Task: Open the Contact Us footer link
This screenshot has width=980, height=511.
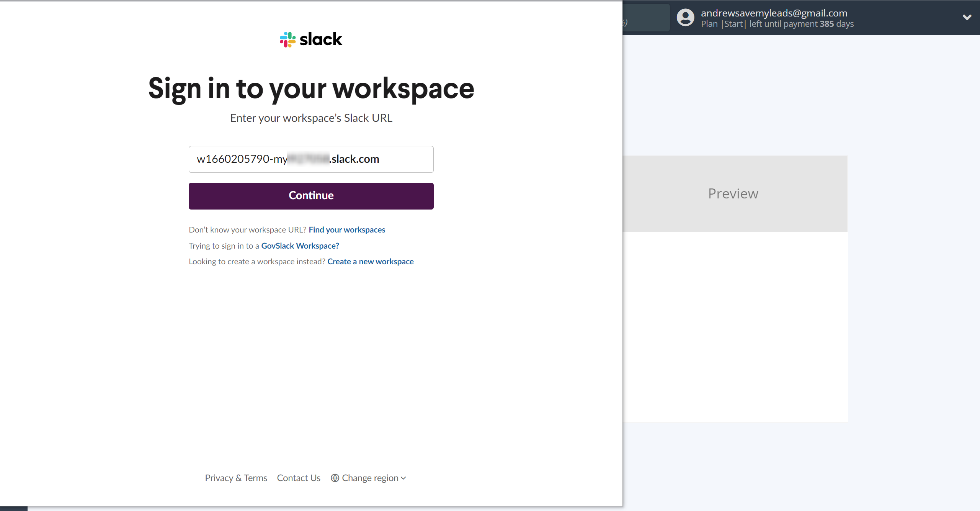Action: point(299,478)
